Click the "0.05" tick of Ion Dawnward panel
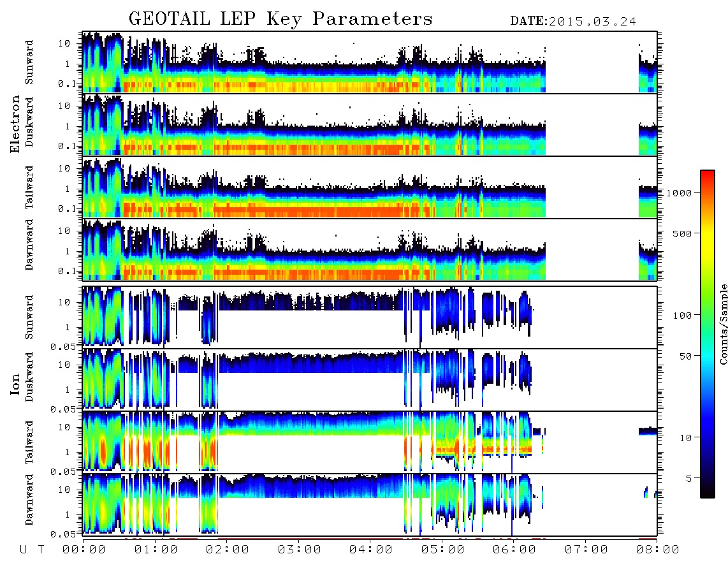Screen dimensions: 728x561 click(63, 534)
